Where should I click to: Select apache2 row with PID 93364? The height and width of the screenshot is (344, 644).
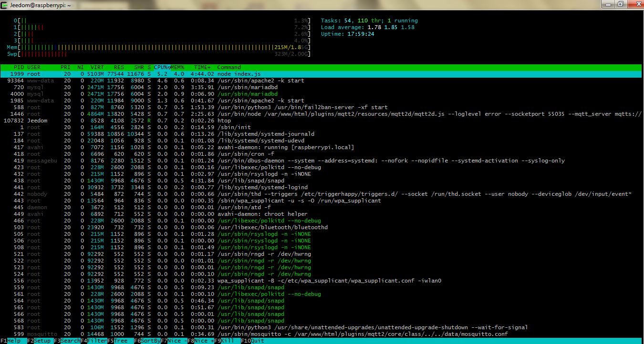(x=321, y=81)
